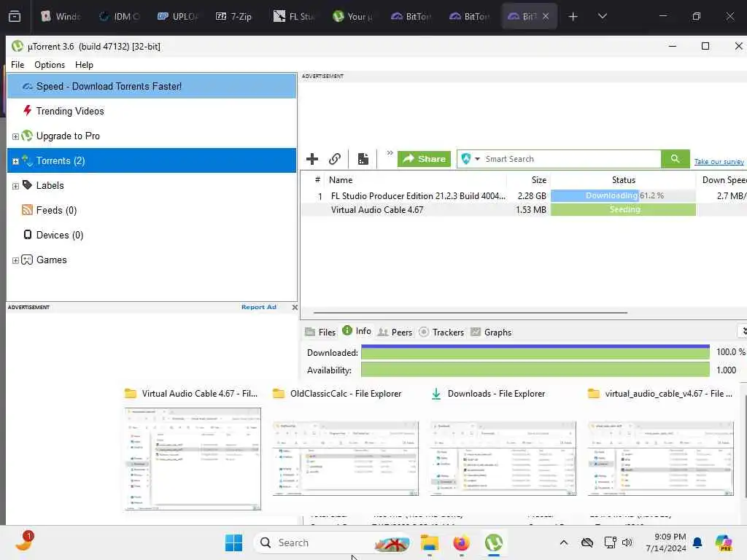Image resolution: width=747 pixels, height=560 pixels.
Task: Select Virtual Audio Cable 4.67 torrent row
Action: click(x=524, y=209)
